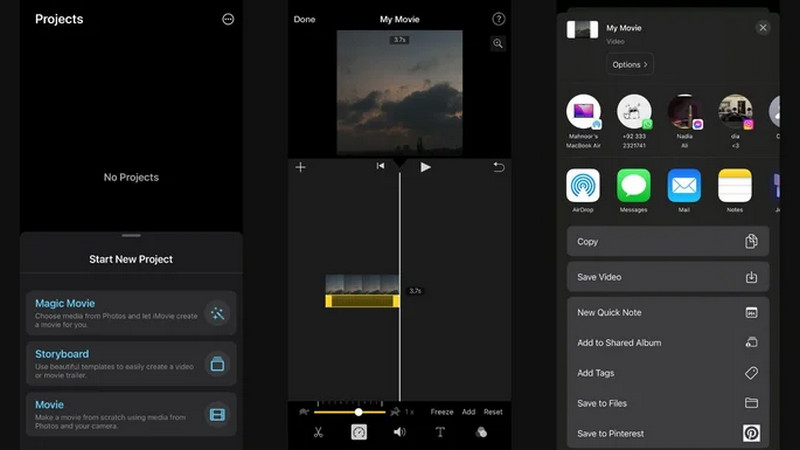This screenshot has width=800, height=450.
Task: Share to dia <3 on Instagram
Action: click(x=735, y=121)
